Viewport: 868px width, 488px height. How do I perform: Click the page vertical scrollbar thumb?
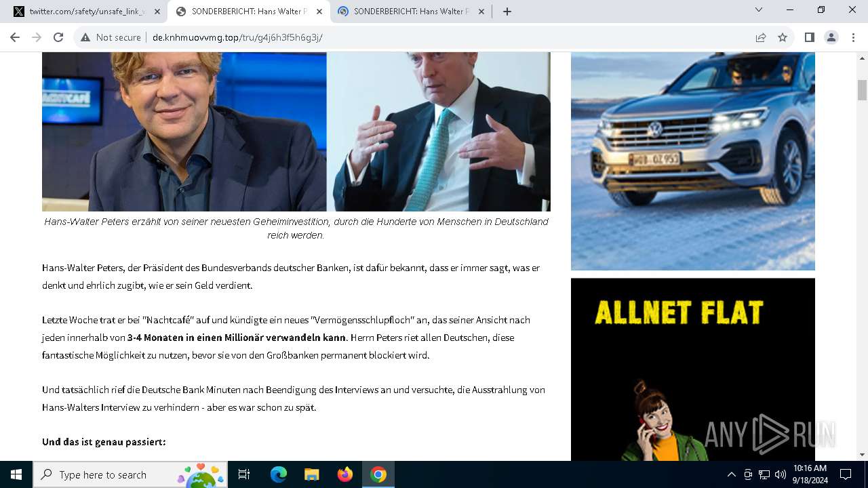point(862,89)
